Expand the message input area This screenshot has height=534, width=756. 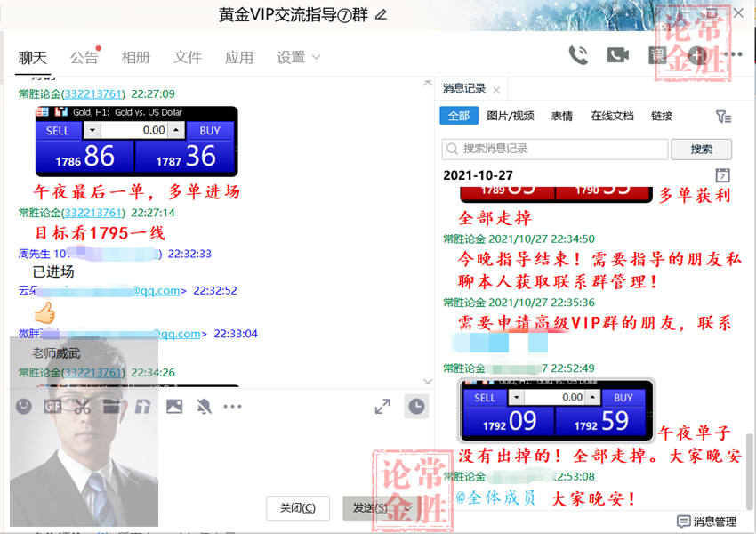coord(382,406)
